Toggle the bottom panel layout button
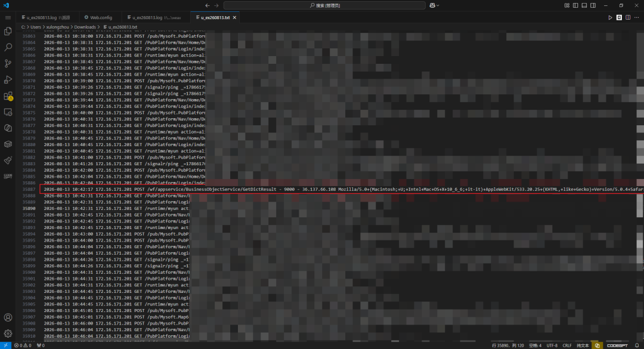This screenshot has height=349, width=644. [x=584, y=5]
